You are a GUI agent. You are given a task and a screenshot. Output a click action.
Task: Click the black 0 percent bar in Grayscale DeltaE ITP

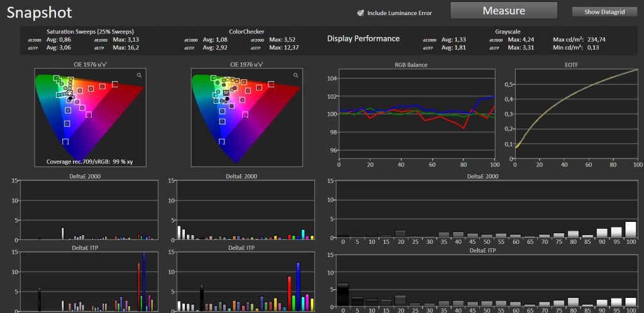click(x=343, y=296)
